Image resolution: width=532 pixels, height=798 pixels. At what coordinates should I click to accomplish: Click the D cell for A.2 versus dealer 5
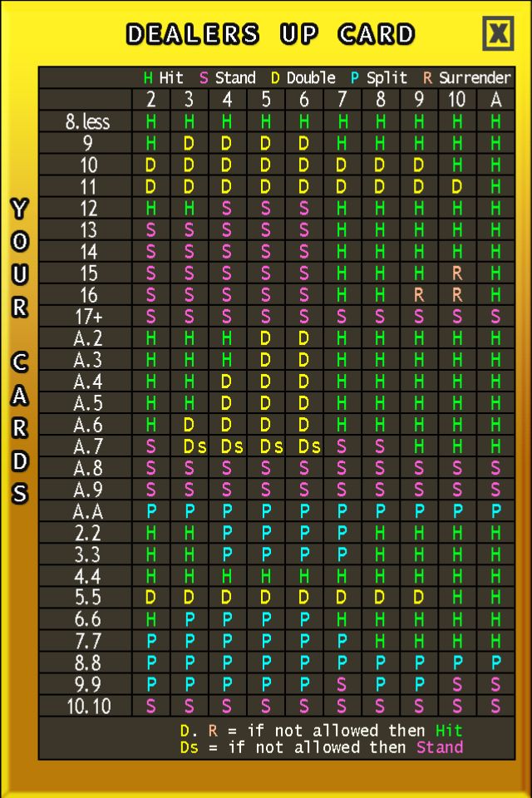(x=265, y=338)
